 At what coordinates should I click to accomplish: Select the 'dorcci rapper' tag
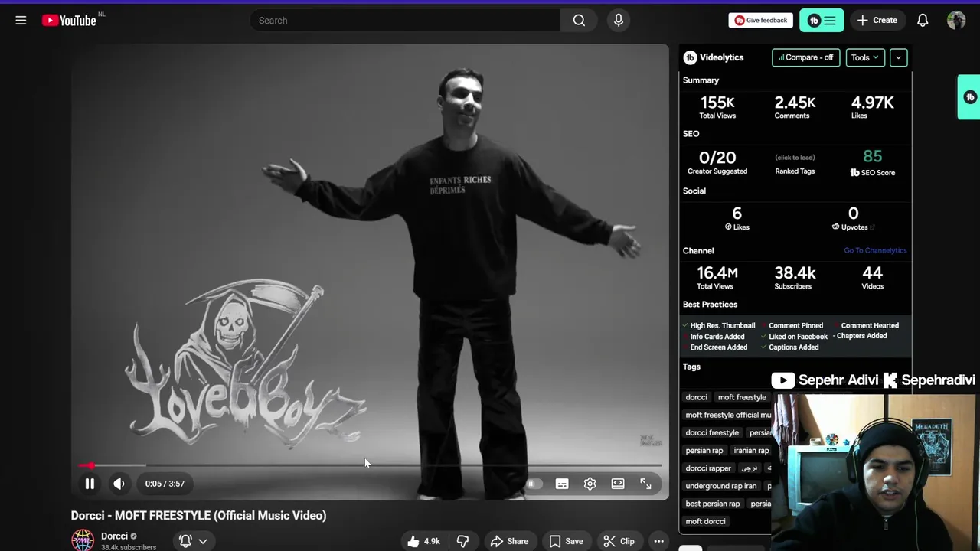point(708,468)
